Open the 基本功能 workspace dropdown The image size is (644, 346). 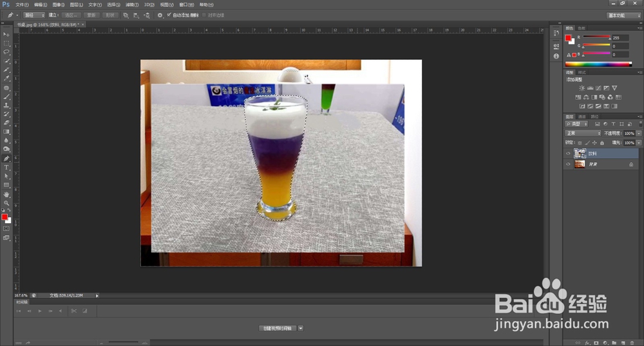point(623,15)
